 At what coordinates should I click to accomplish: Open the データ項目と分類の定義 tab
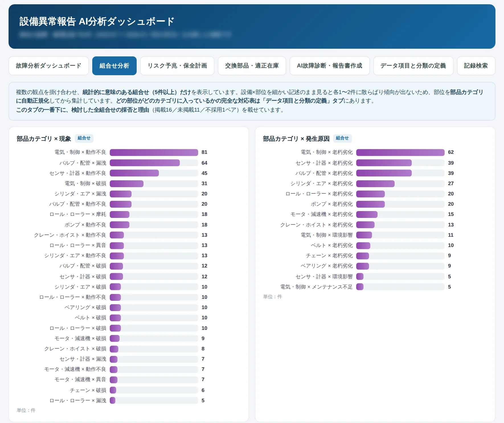point(413,66)
